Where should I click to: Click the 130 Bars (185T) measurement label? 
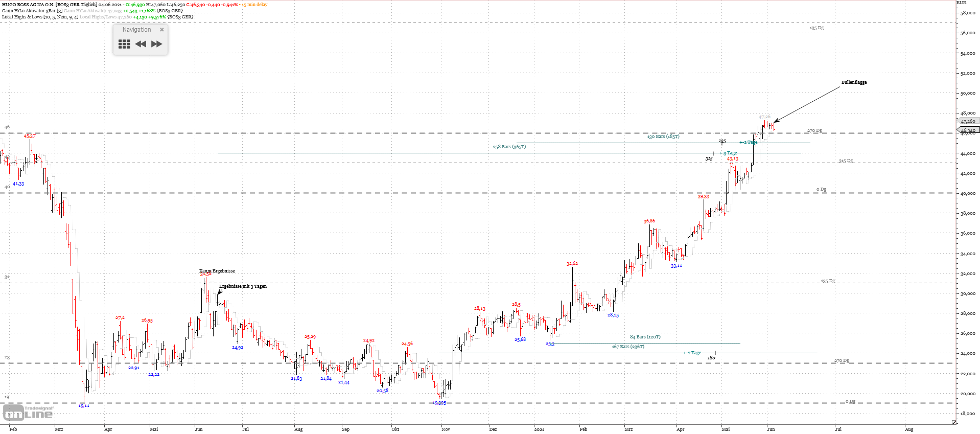coord(663,136)
